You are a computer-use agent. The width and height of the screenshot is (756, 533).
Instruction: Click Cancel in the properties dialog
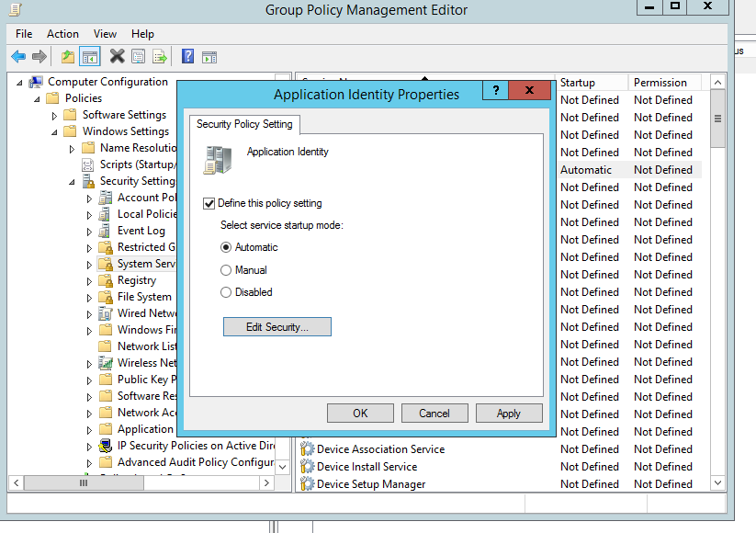coord(434,414)
